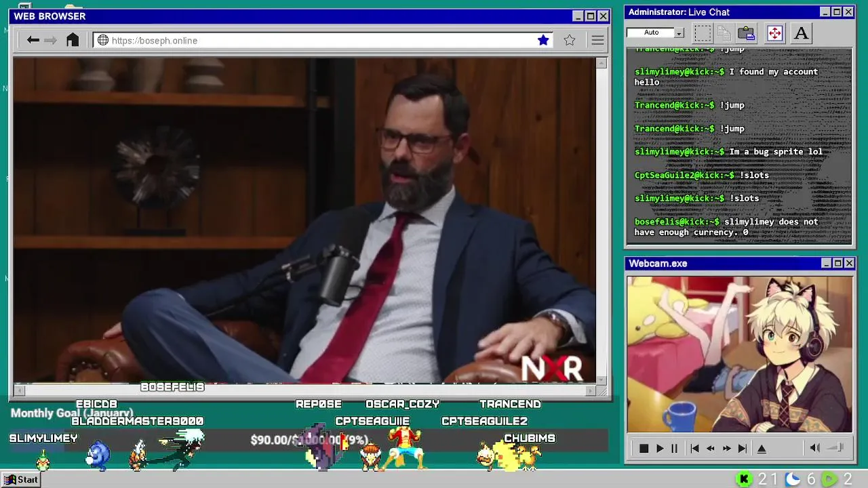868x488 pixels.
Task: Toggle fullscreen with the red arrows icon
Action: pos(774,33)
